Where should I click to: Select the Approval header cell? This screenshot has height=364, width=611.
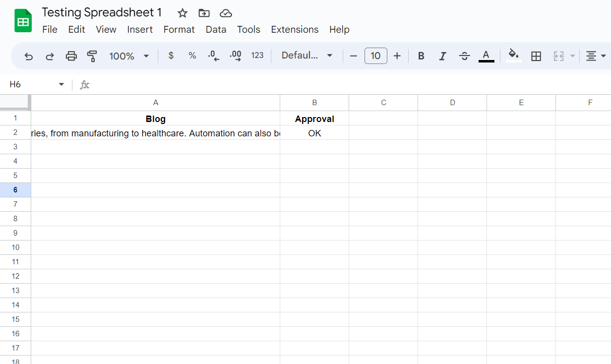[314, 119]
